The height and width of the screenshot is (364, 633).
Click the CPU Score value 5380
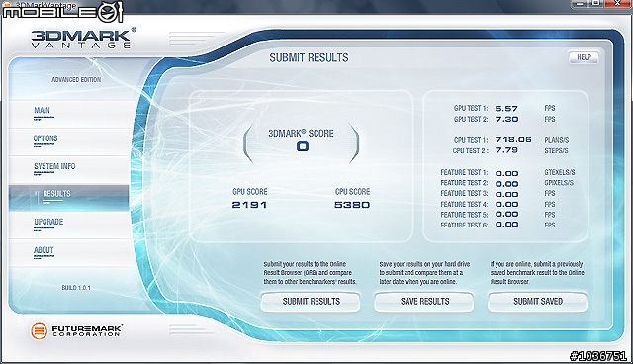(x=352, y=205)
